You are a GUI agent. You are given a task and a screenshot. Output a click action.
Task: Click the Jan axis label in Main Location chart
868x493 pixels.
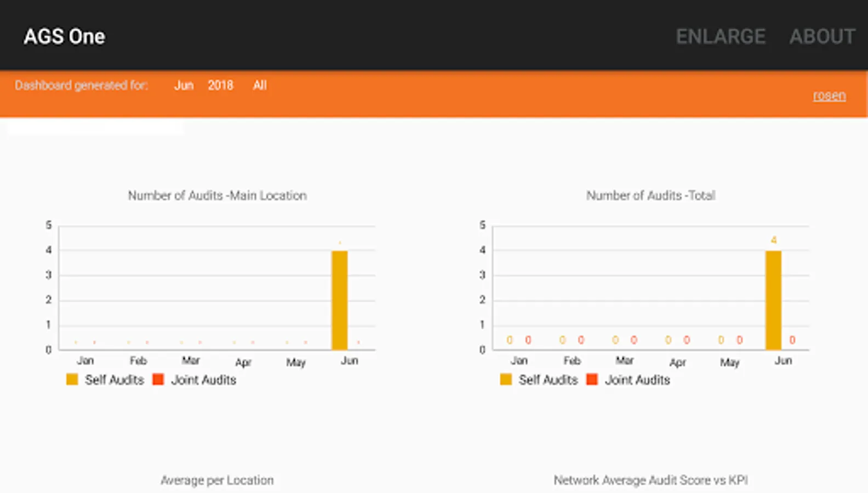tap(85, 360)
